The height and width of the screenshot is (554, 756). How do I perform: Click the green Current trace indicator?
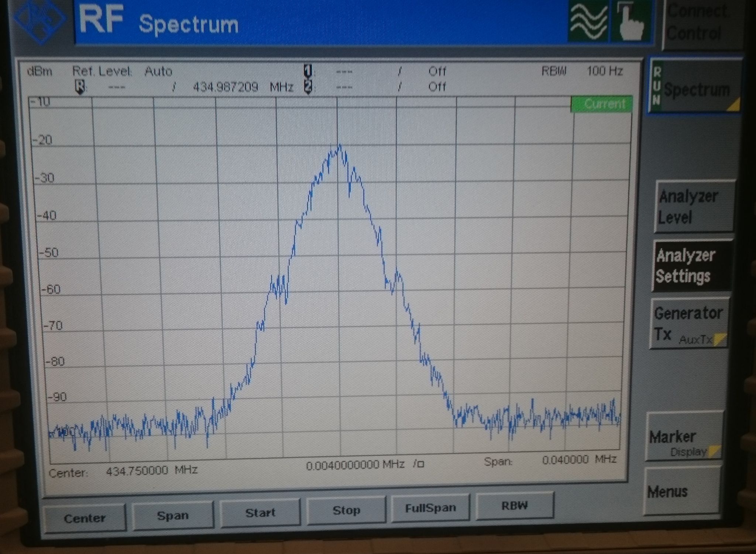coord(602,104)
